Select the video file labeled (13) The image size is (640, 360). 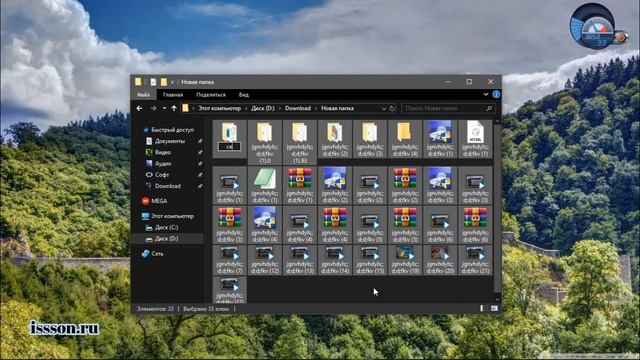(300, 260)
